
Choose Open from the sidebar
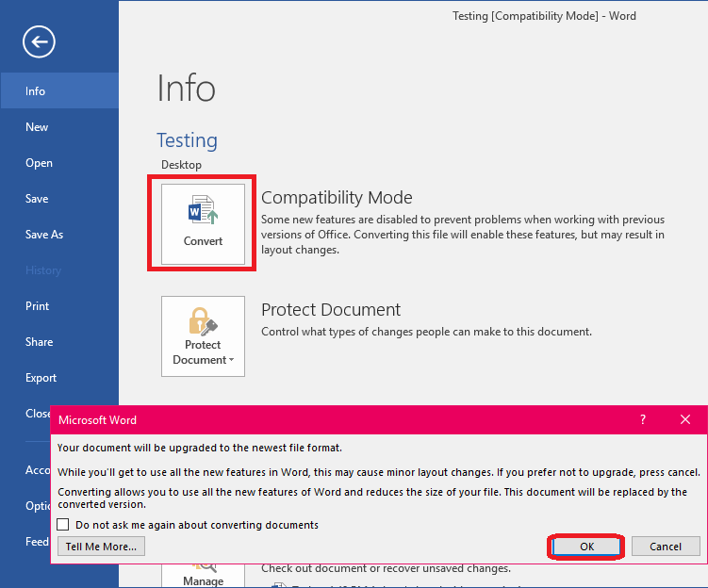(59, 162)
